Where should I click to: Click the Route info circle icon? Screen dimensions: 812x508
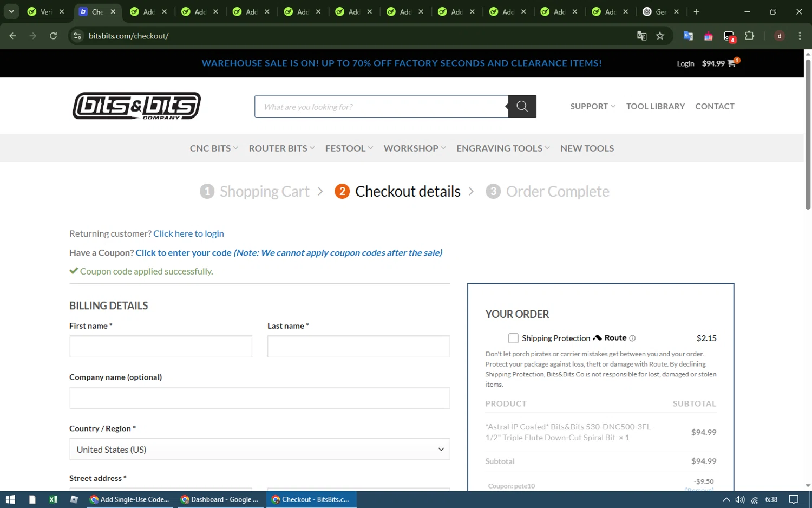(632, 338)
